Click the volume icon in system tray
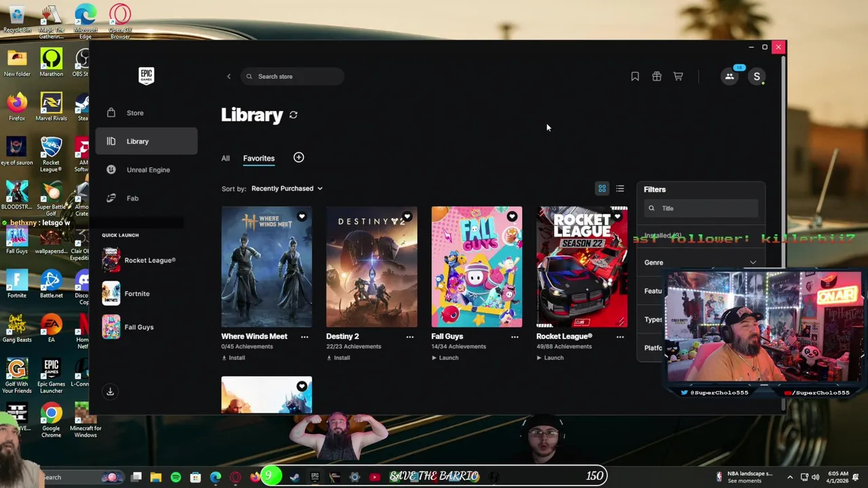Image resolution: width=868 pixels, height=488 pixels. (815, 477)
